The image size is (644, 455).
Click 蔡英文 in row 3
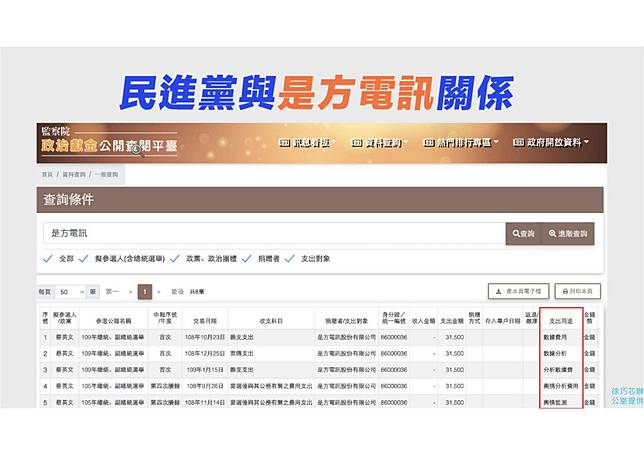pos(64,370)
